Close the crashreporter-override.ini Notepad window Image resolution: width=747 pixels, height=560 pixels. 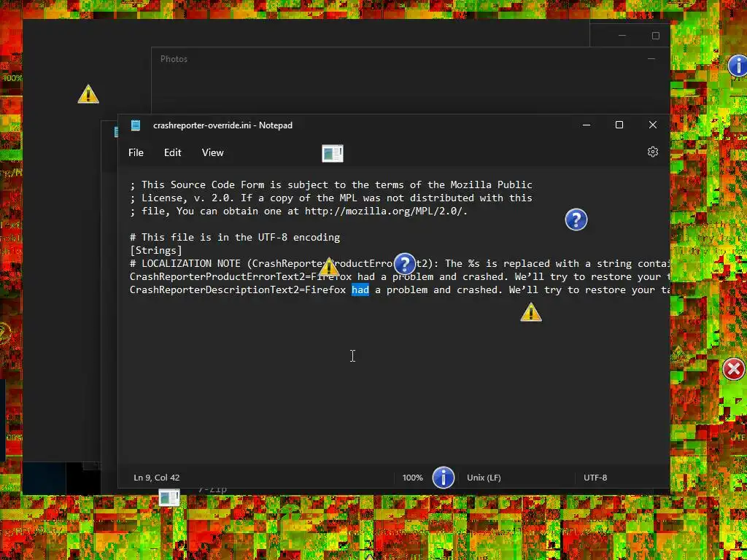point(653,125)
